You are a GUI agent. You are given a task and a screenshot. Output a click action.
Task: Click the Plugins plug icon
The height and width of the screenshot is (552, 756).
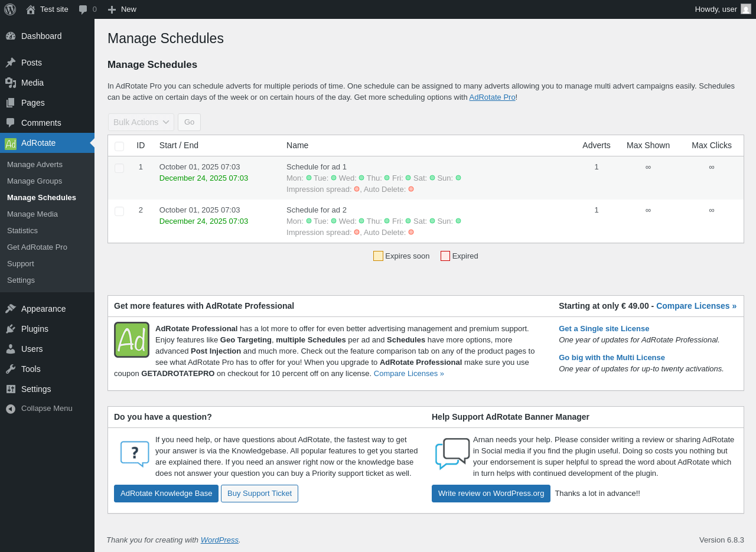pos(11,329)
